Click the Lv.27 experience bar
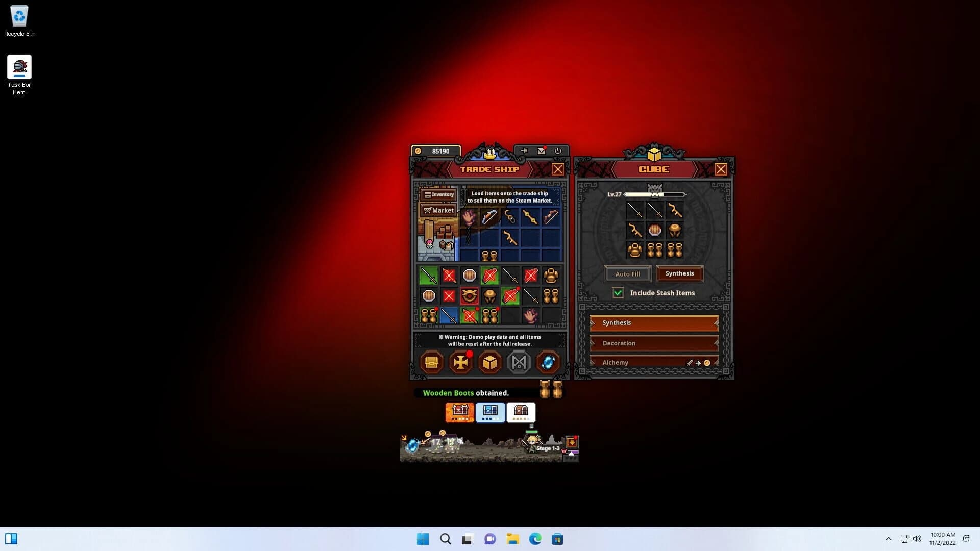Image resolution: width=980 pixels, height=551 pixels. (x=656, y=194)
